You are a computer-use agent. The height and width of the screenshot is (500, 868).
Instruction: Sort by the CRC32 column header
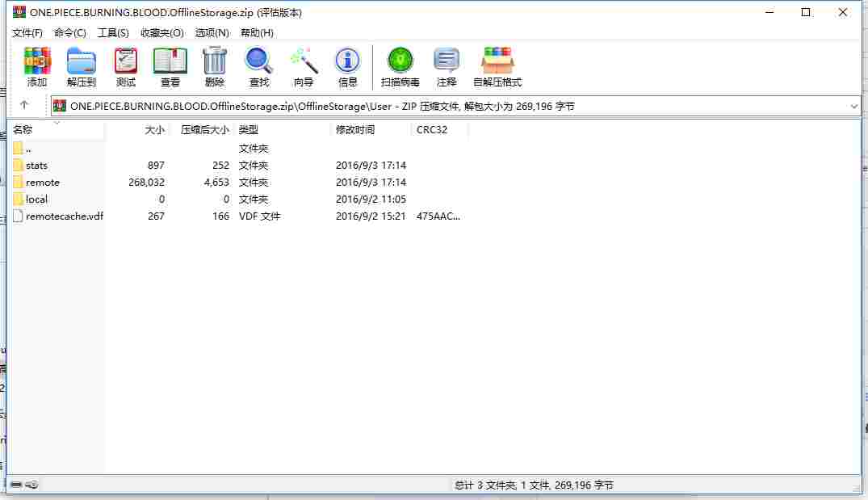(x=439, y=129)
